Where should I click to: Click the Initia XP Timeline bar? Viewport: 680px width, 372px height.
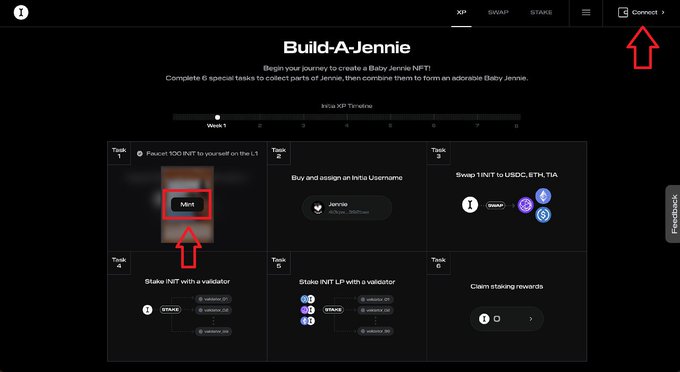[x=347, y=117]
